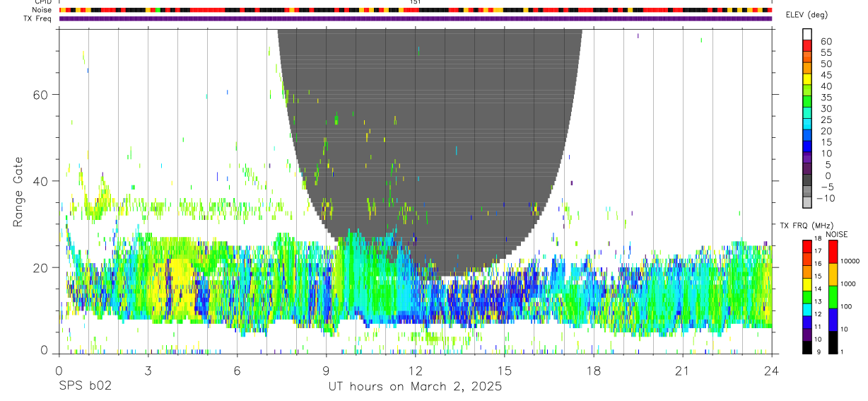This screenshot has width=868, height=401.
Task: Click the ELEV colorbar label "45"
Action: (x=826, y=75)
